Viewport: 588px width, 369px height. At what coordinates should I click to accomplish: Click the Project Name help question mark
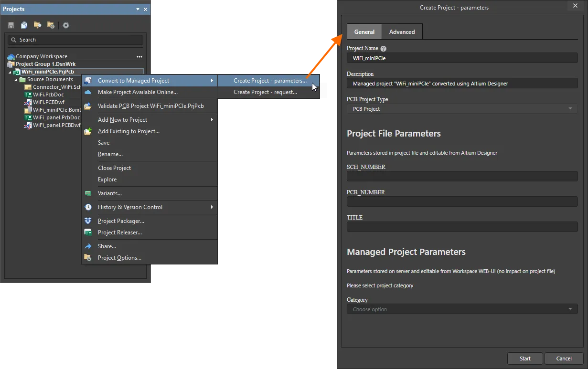pyautogui.click(x=383, y=49)
